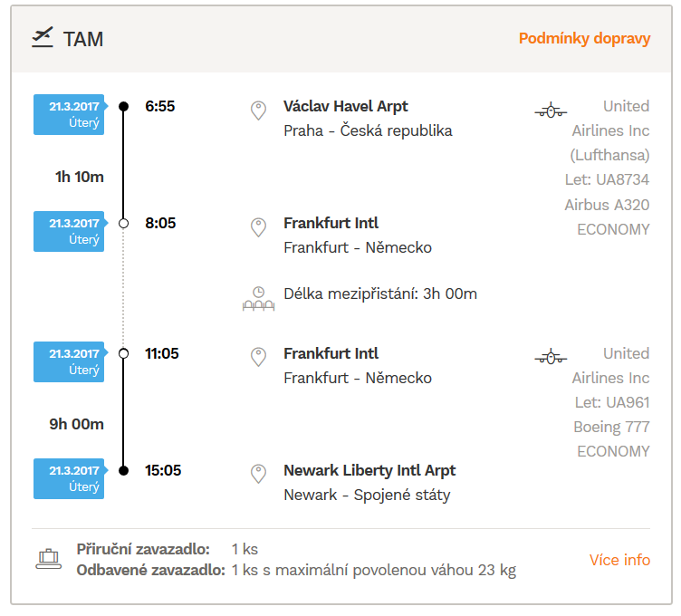Open Více info baggage link
Viewport: 681px width, 616px height.
pyautogui.click(x=619, y=560)
